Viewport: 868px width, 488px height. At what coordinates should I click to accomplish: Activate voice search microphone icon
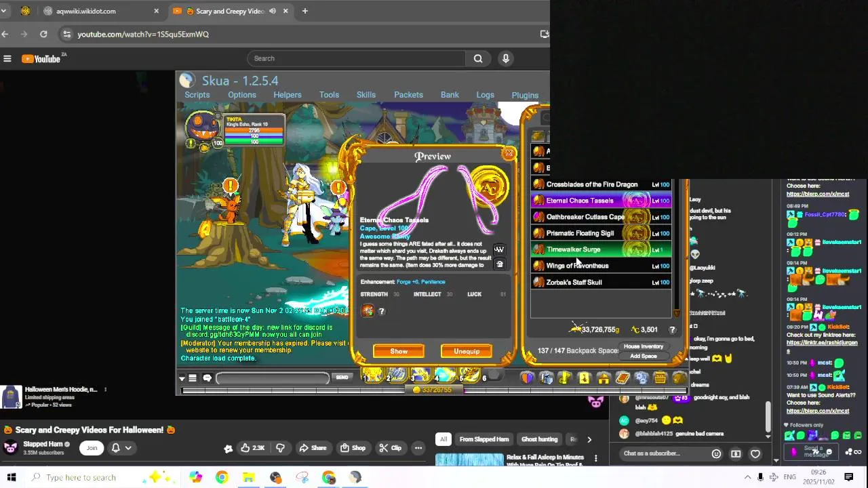coord(505,58)
